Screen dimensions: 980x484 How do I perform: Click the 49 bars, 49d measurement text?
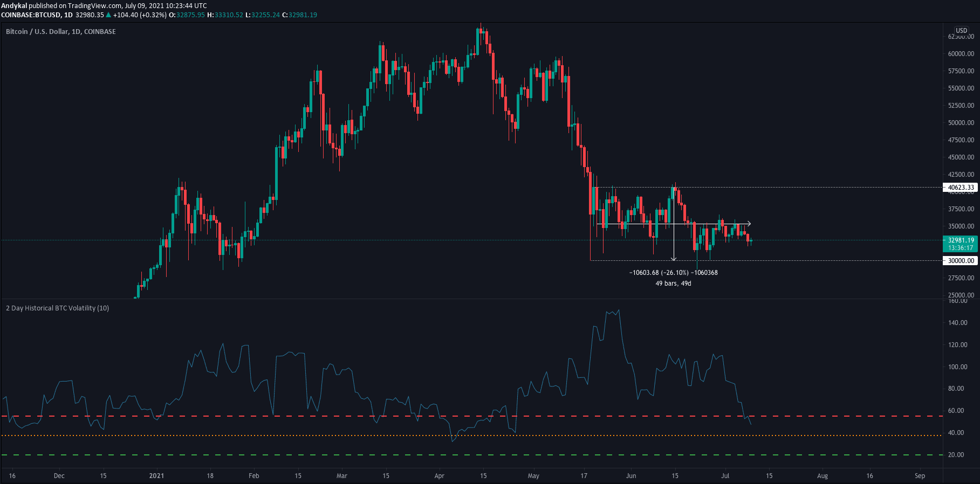pyautogui.click(x=673, y=284)
